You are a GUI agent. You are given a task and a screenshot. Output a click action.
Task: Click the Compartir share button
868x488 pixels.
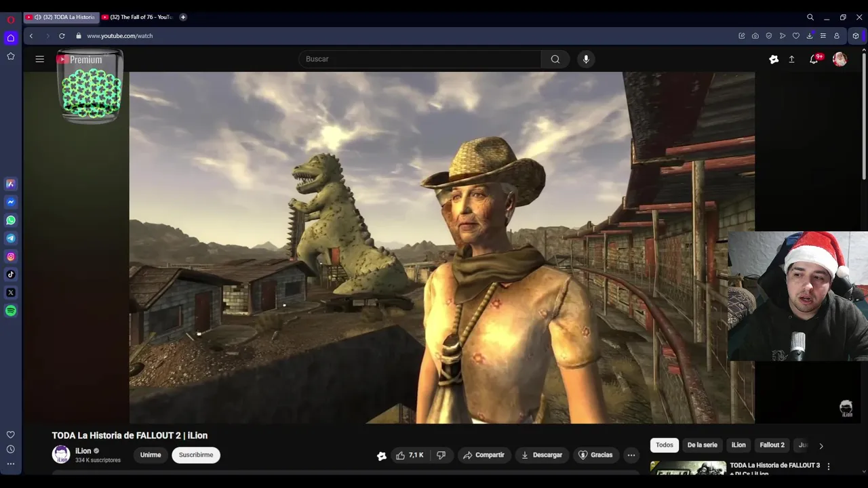coord(484,455)
